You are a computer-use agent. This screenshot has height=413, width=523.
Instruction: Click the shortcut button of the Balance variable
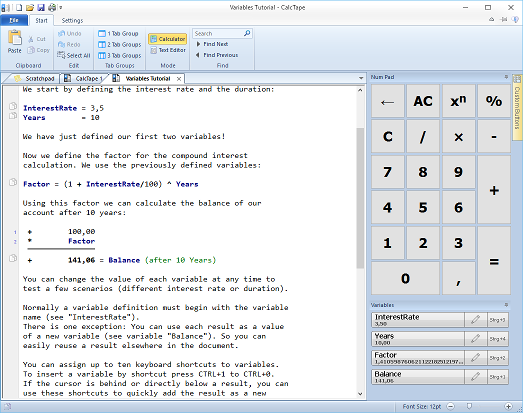[498, 377]
